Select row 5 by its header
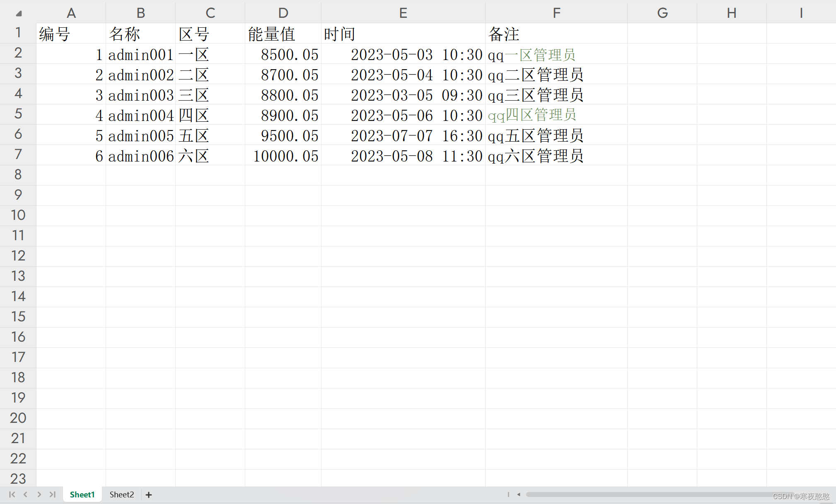This screenshot has width=836, height=504. (x=18, y=114)
